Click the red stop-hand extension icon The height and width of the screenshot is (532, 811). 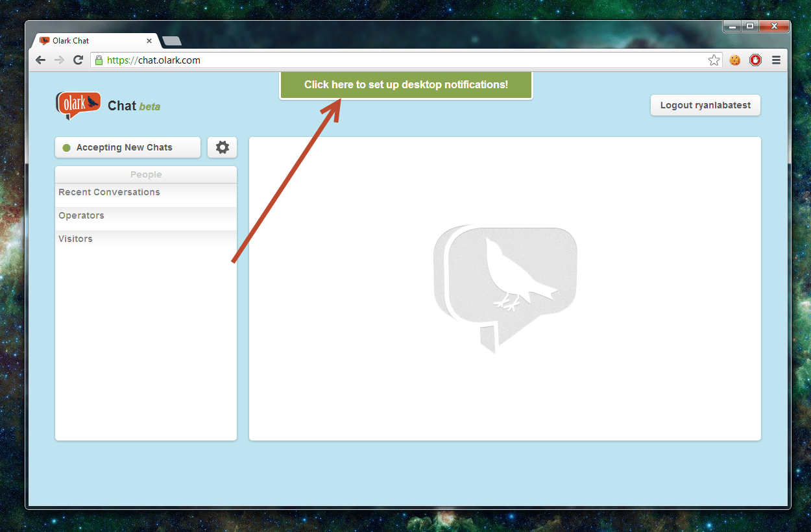[x=755, y=60]
